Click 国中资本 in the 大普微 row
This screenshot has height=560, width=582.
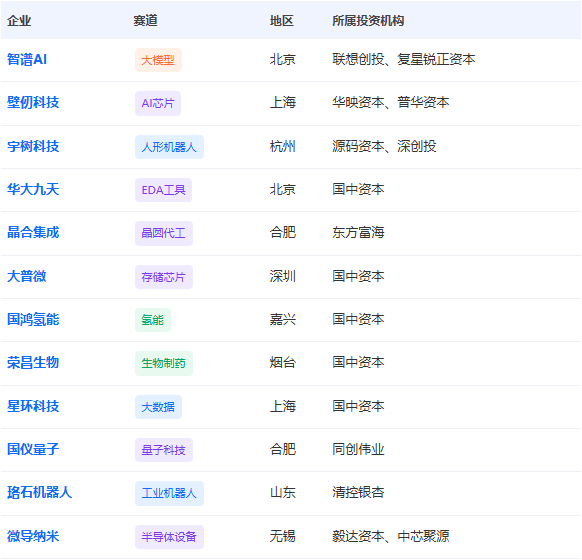[x=358, y=276]
